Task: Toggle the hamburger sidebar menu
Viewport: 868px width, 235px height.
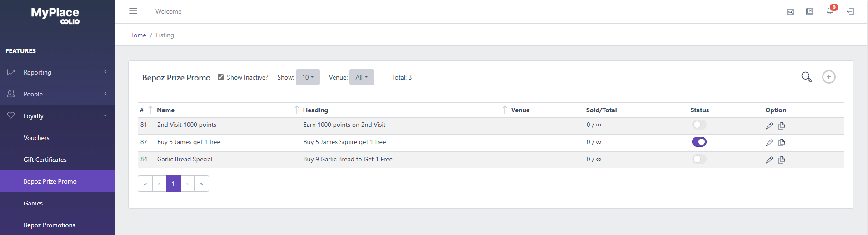Action: click(x=133, y=11)
